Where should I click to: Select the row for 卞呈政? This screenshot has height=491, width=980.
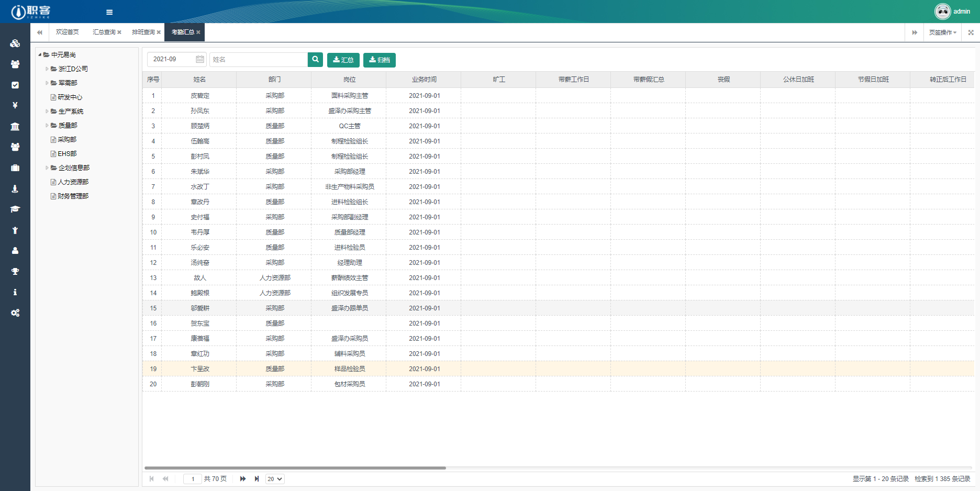click(x=558, y=369)
